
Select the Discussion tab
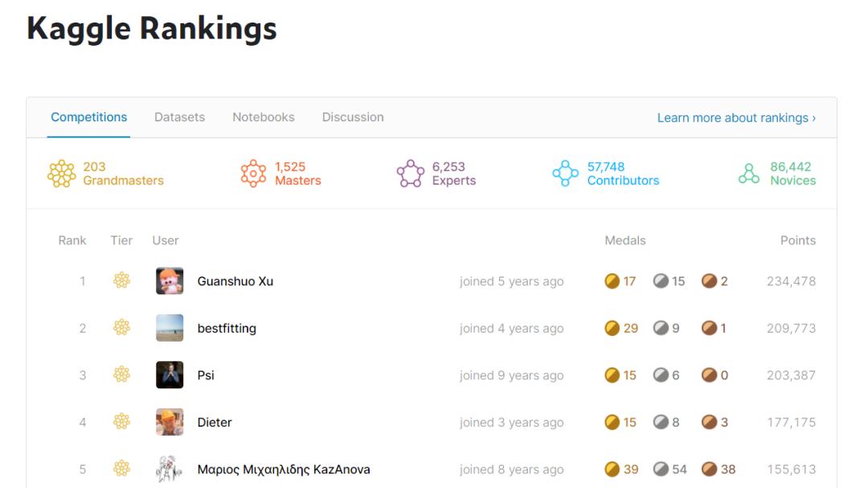click(x=353, y=117)
